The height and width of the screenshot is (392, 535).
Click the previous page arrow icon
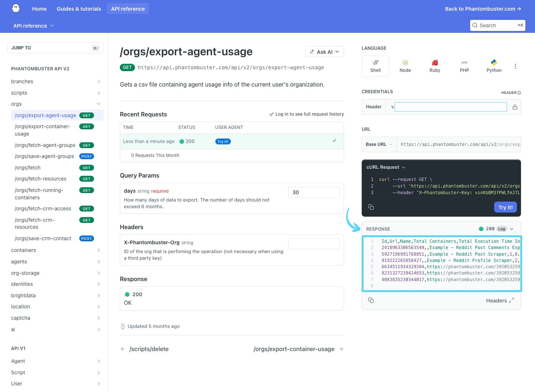coord(123,349)
